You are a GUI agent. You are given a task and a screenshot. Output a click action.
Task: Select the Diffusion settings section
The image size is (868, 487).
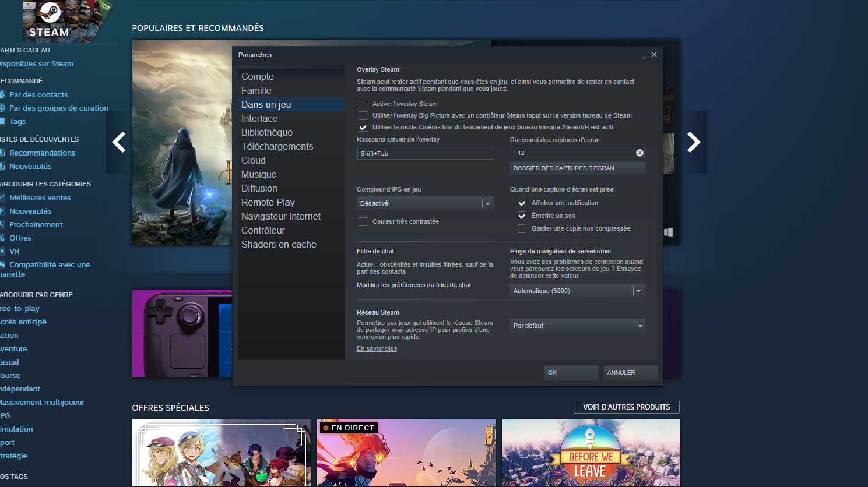click(x=259, y=188)
